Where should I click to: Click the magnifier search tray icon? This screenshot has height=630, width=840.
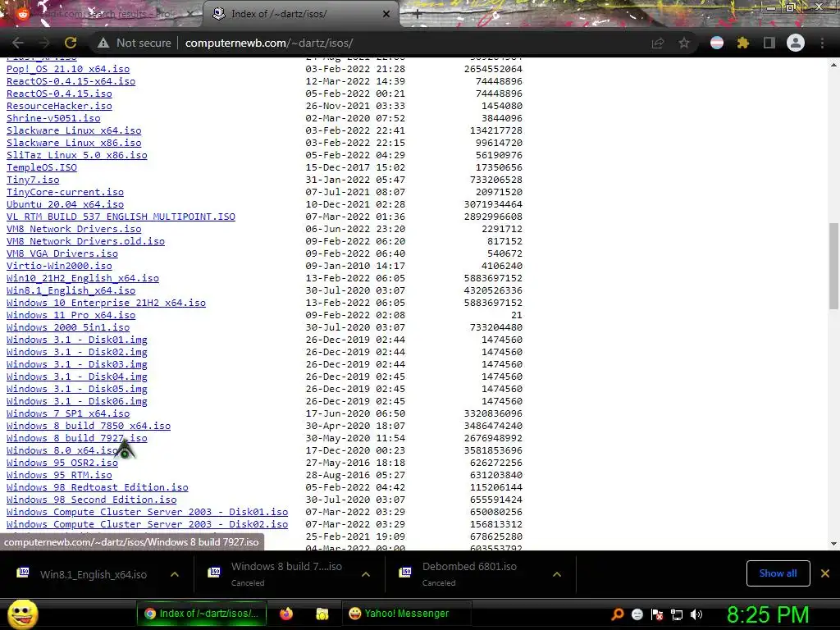coord(618,614)
